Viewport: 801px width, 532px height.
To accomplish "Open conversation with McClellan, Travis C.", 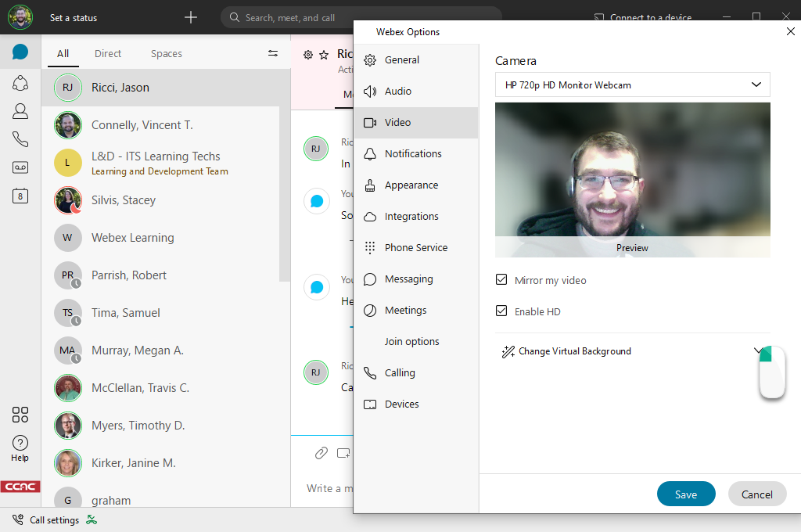I will [160, 388].
